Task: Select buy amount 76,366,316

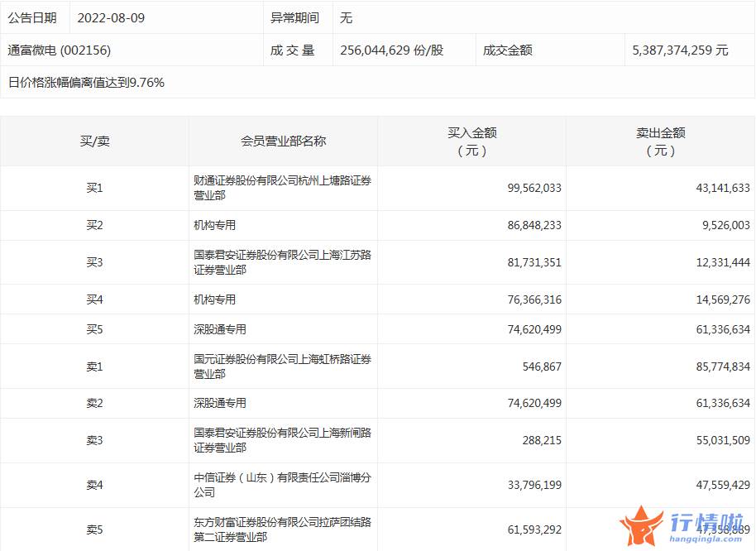Action: point(534,299)
